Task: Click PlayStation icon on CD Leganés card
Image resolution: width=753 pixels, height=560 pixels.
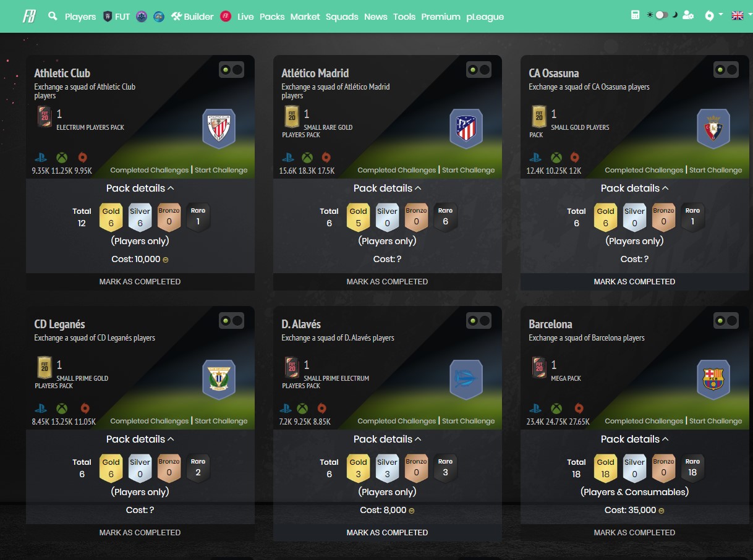Action: pyautogui.click(x=41, y=409)
